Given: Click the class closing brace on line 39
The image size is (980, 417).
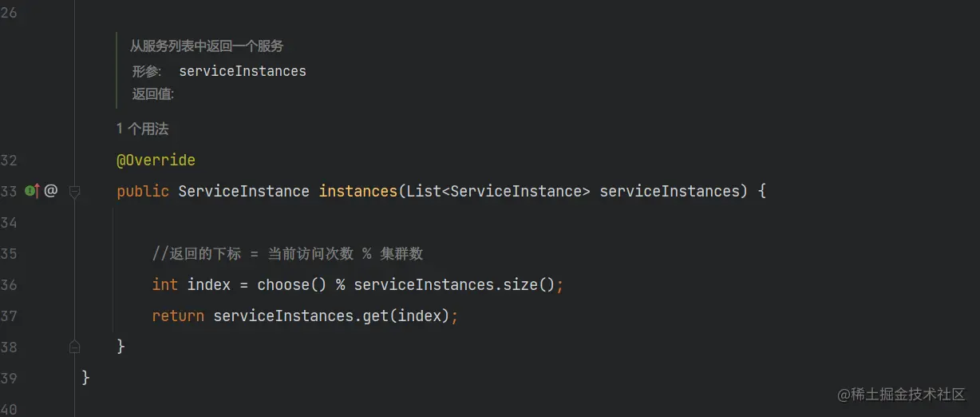Looking at the screenshot, I should (86, 377).
